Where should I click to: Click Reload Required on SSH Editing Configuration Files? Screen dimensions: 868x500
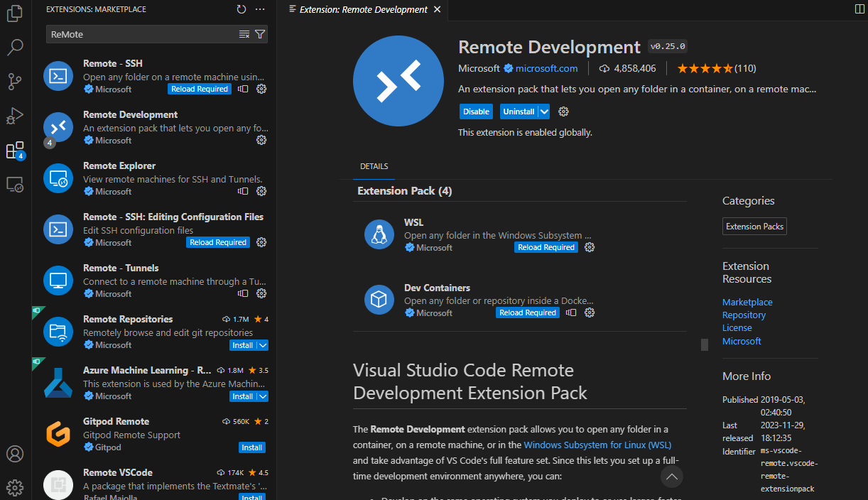point(218,242)
